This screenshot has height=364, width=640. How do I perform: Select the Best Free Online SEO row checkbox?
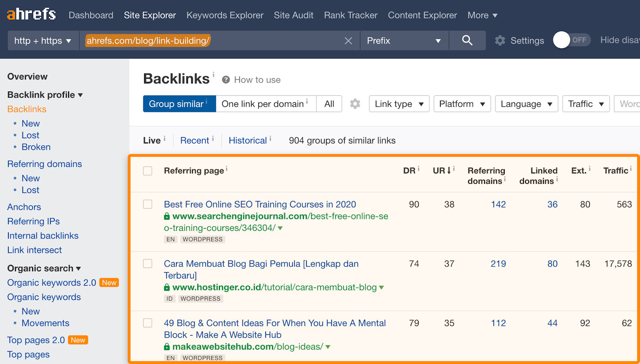click(148, 204)
